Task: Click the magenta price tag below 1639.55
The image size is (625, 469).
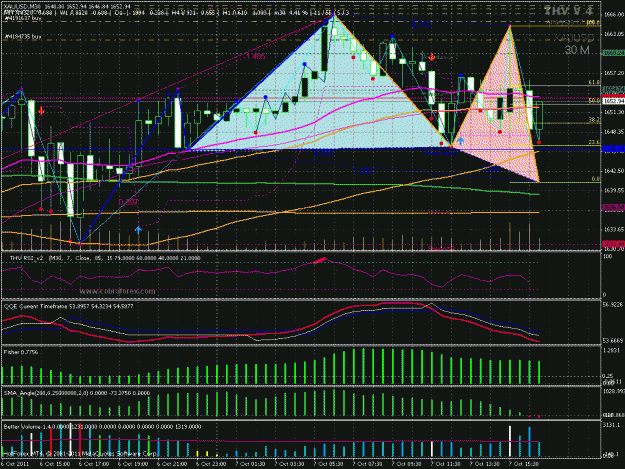Action: click(x=614, y=208)
